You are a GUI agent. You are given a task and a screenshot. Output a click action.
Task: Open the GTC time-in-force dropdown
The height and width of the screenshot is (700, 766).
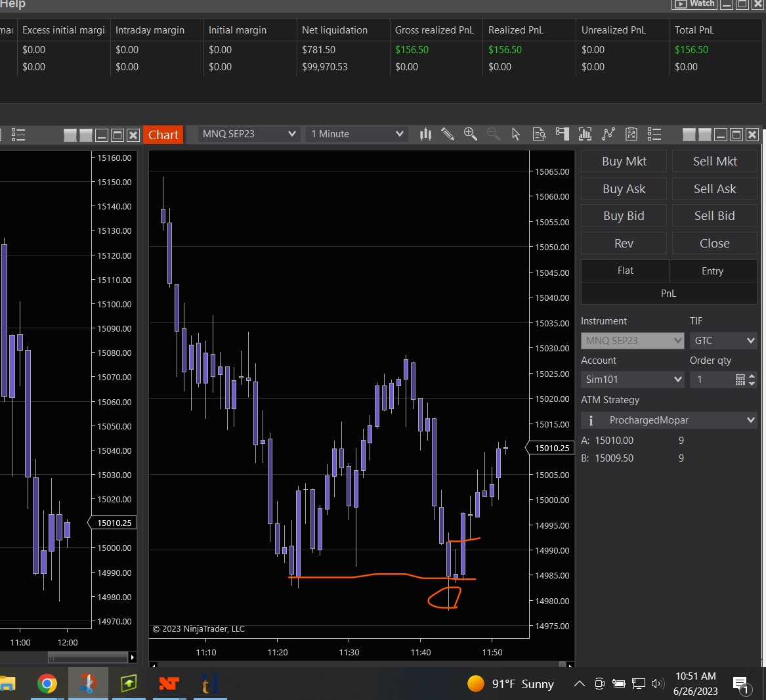[723, 341]
